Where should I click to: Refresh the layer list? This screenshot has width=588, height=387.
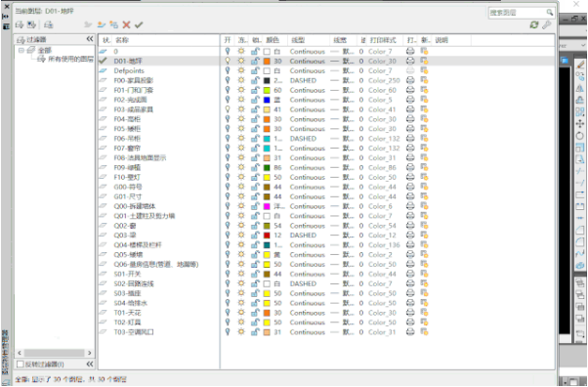(534, 24)
